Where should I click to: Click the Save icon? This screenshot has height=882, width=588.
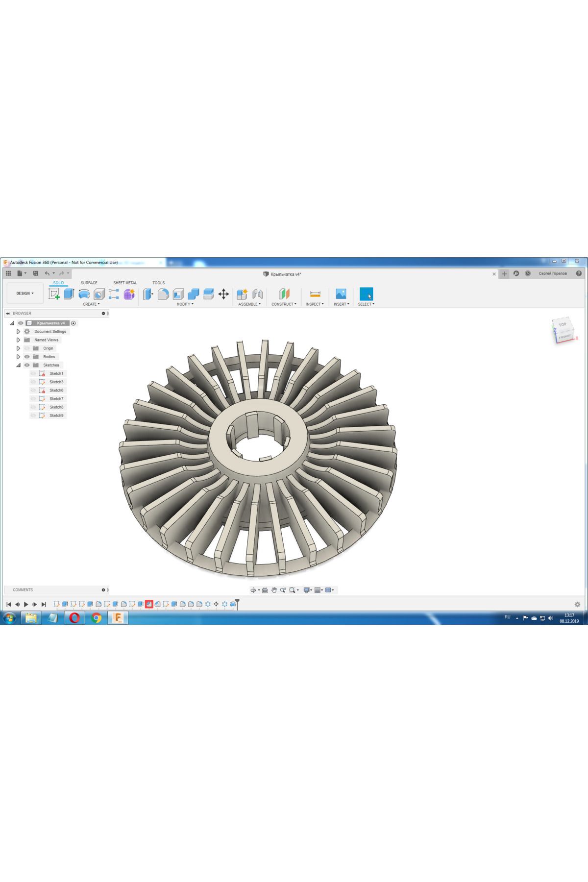[x=35, y=273]
